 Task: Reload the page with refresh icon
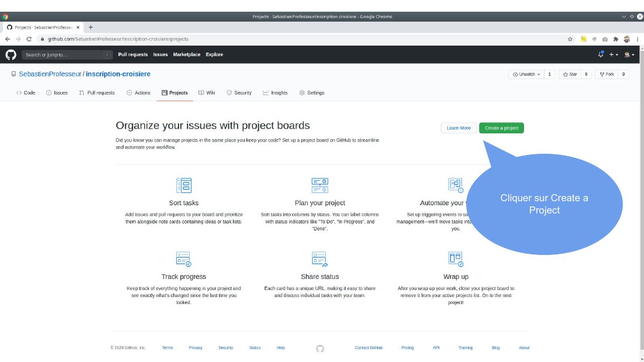(x=29, y=39)
